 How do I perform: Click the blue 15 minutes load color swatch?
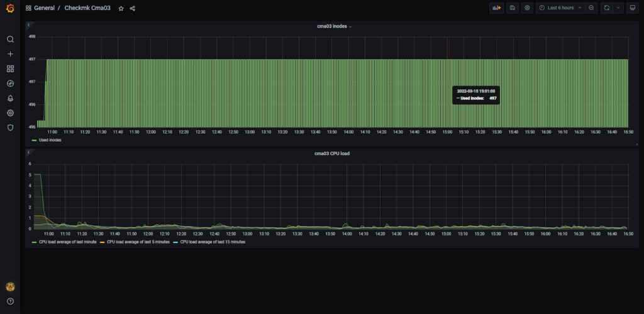click(x=175, y=242)
